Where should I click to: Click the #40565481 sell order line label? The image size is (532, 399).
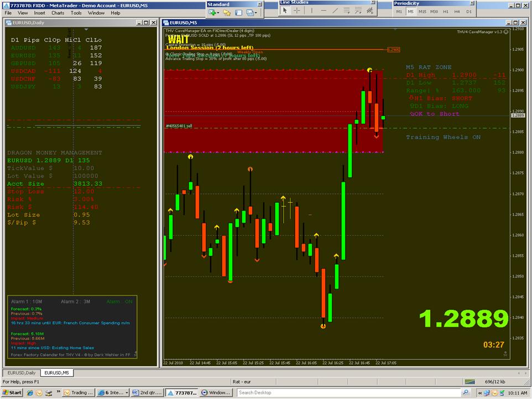pos(179,126)
